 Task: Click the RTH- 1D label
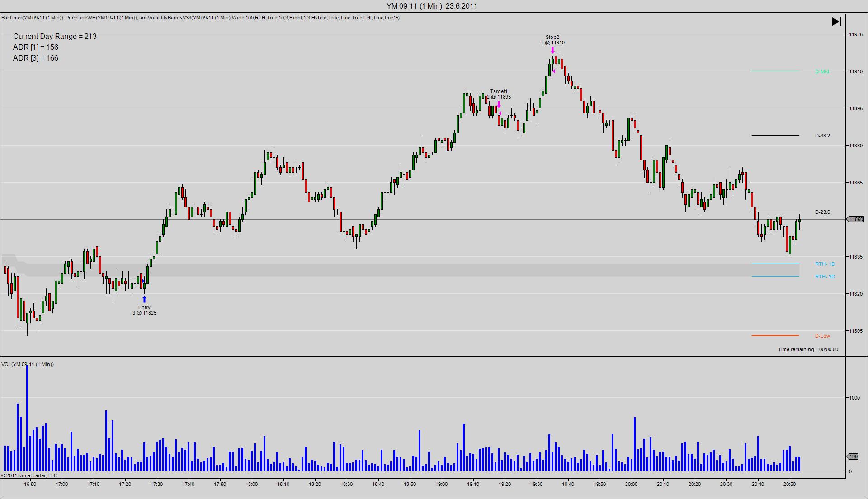point(825,264)
